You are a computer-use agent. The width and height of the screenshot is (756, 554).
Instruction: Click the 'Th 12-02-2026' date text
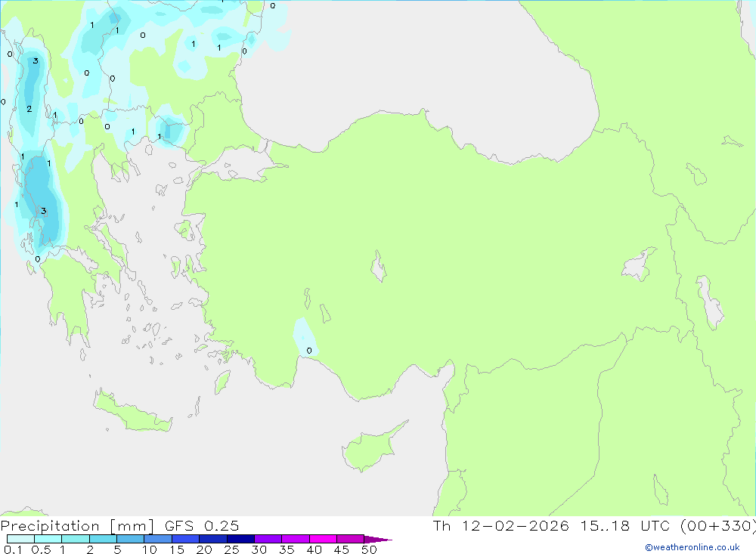[501, 526]
